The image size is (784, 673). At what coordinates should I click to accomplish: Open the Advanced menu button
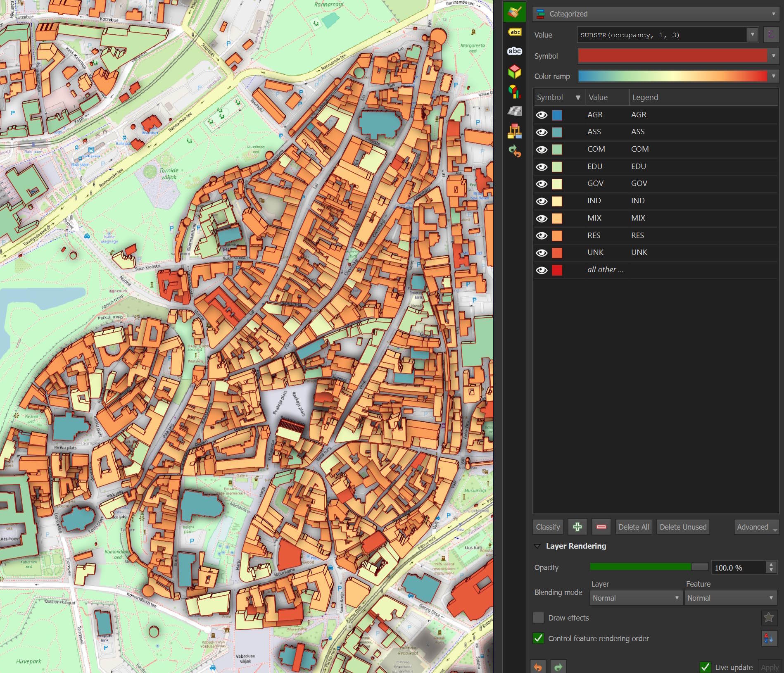pyautogui.click(x=756, y=527)
